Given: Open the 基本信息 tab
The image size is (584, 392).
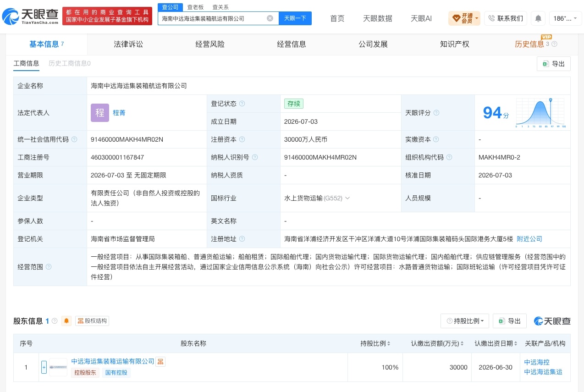Looking at the screenshot, I should pos(46,44).
